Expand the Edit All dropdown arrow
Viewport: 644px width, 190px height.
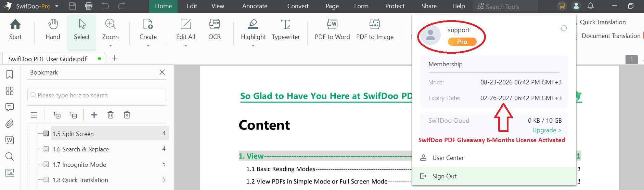[x=185, y=46]
